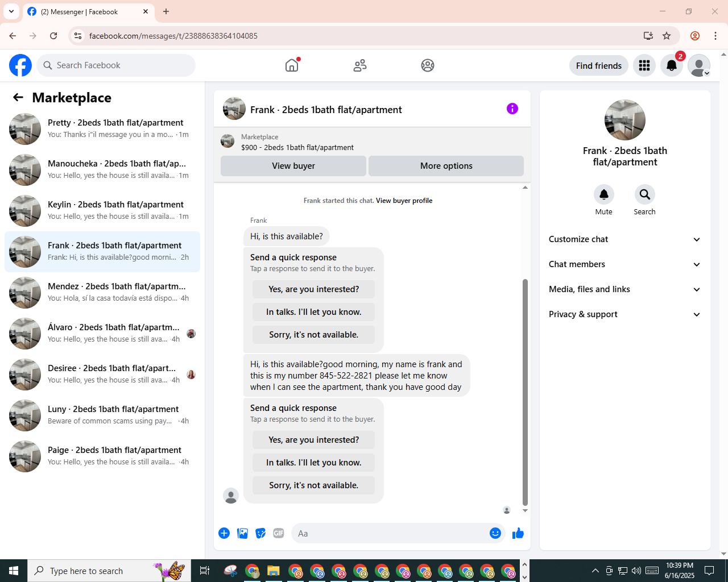
Task: Open the tab search dropdown arrow
Action: (11, 11)
